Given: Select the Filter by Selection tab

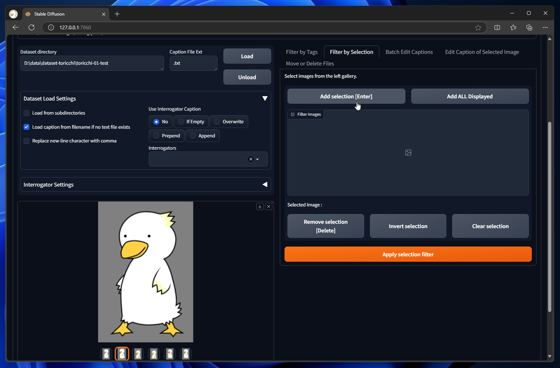Looking at the screenshot, I should tap(351, 52).
